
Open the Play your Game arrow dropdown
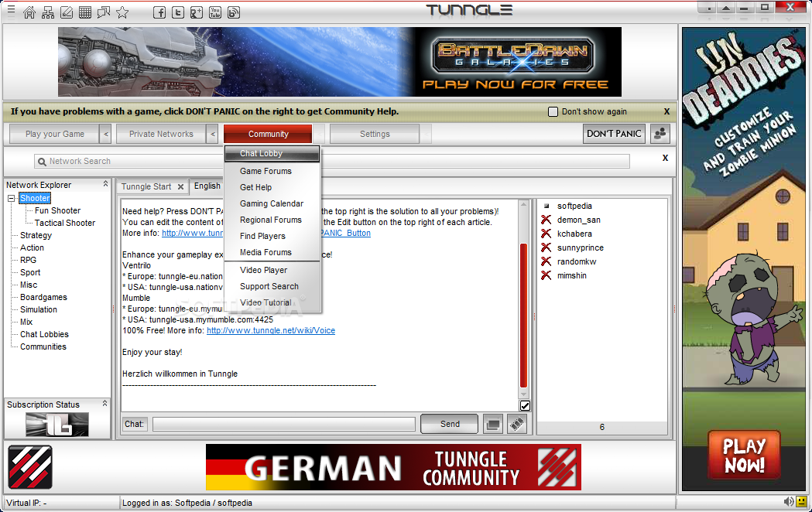(105, 134)
